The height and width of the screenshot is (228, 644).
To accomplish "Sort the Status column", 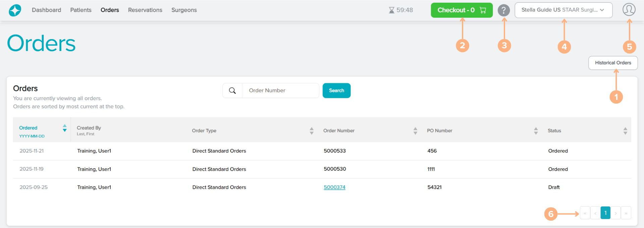I will (x=625, y=131).
